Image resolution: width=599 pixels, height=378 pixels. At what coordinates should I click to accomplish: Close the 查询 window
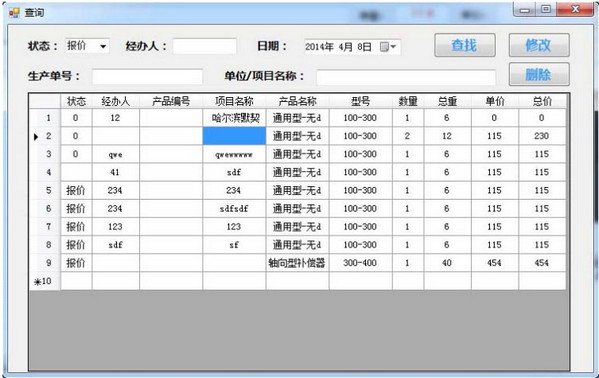575,10
